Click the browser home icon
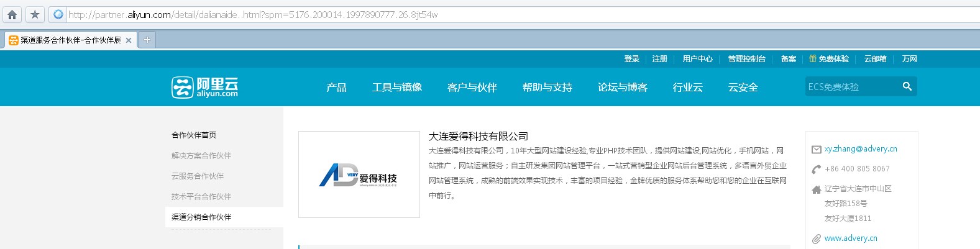 click(12, 14)
